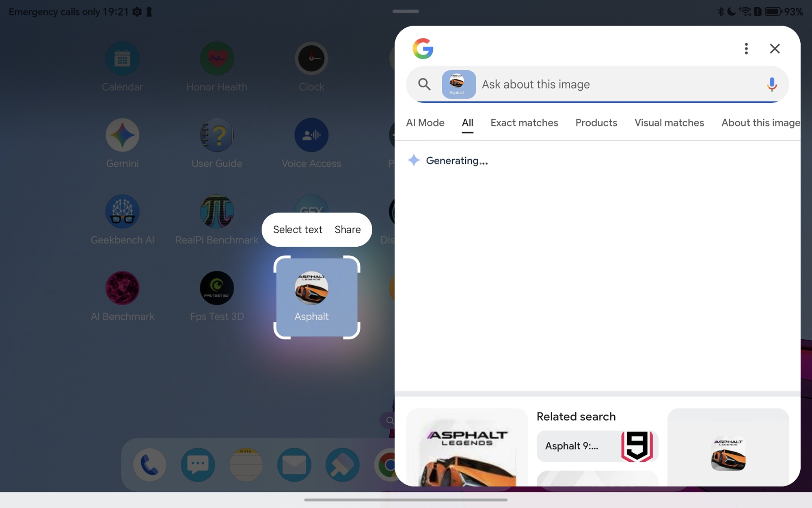
Task: Open the Phone app in dock
Action: (x=149, y=465)
